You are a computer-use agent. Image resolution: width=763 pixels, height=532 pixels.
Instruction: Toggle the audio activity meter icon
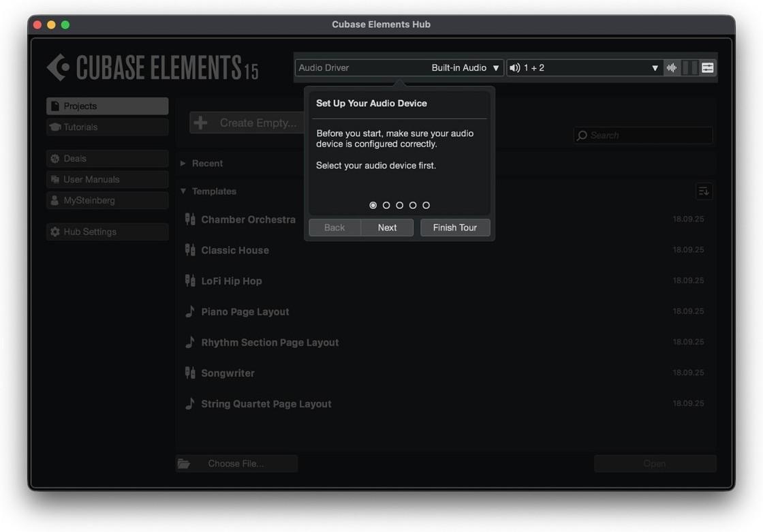tap(672, 67)
